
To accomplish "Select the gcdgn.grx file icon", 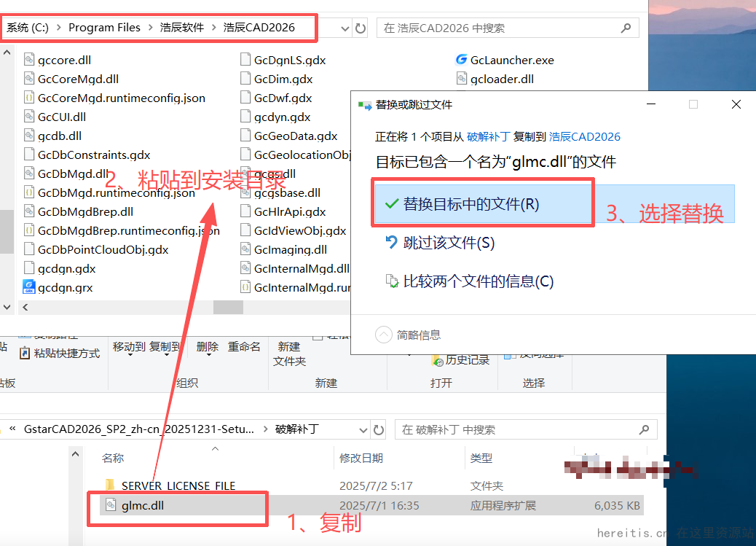I will pyautogui.click(x=29, y=287).
